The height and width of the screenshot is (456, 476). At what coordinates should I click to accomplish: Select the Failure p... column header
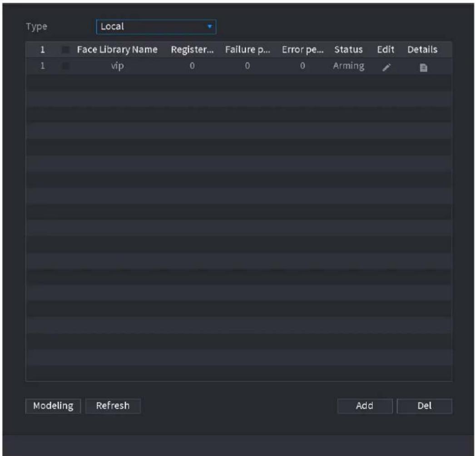coord(248,50)
